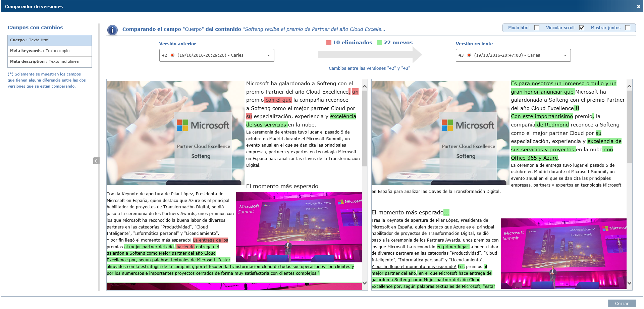Screen dimensions: 644x309
Task: Select the Cuerpo field row
Action: click(50, 40)
